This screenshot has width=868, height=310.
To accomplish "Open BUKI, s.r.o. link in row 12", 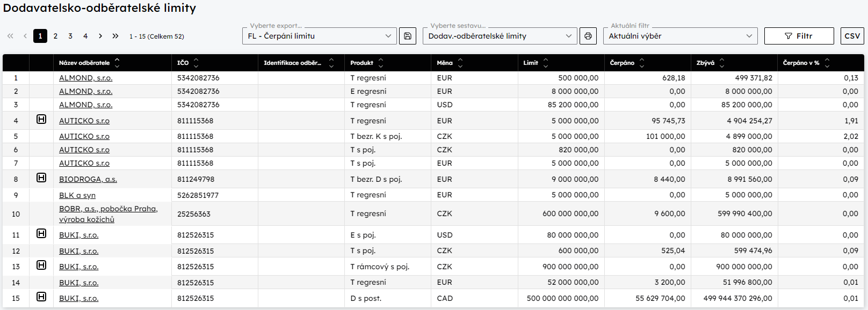I will coord(79,250).
